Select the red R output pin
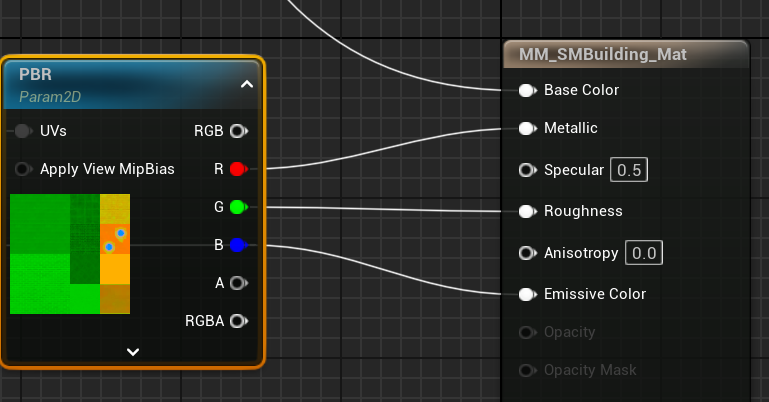This screenshot has height=402, width=769. tap(239, 169)
